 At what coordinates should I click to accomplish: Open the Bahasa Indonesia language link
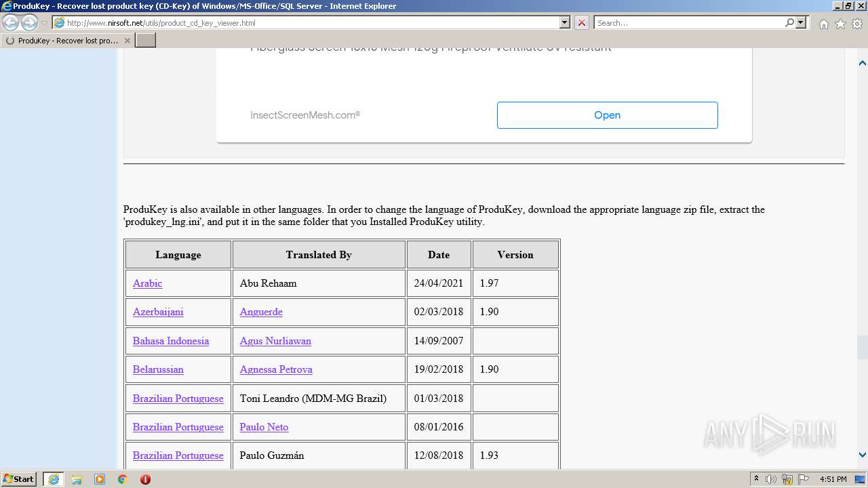(171, 341)
